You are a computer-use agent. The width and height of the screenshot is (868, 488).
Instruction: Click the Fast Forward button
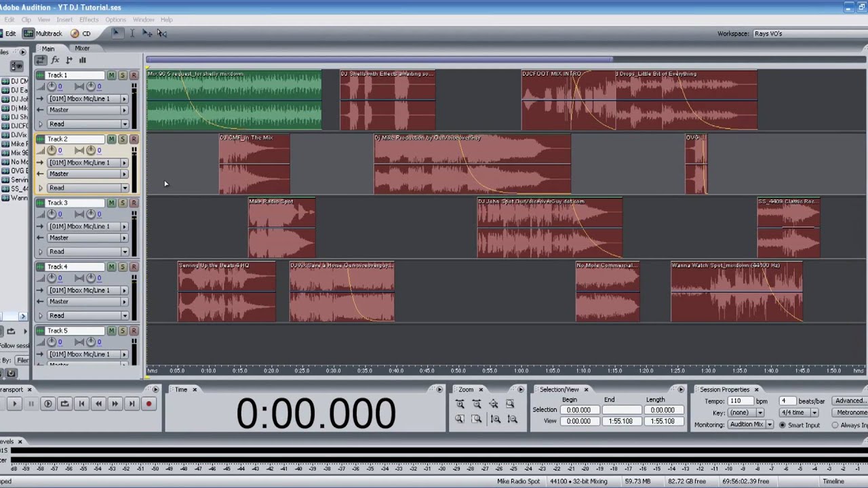click(x=115, y=404)
